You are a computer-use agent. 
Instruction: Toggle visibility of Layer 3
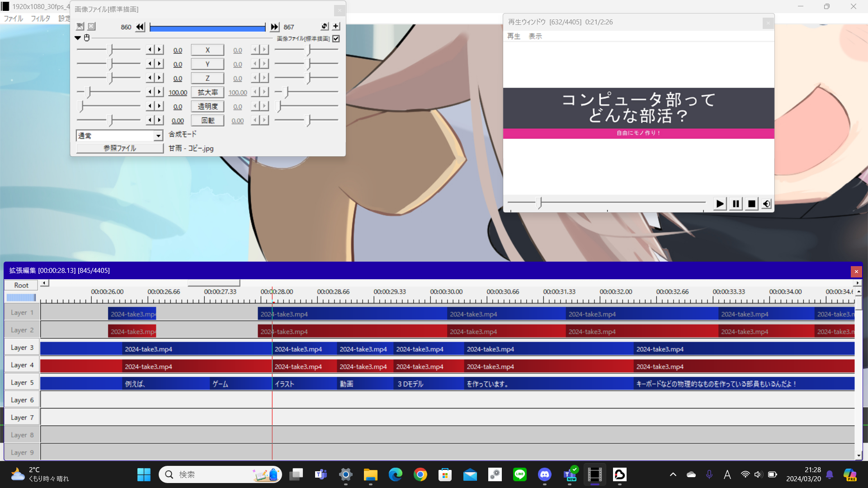point(22,347)
